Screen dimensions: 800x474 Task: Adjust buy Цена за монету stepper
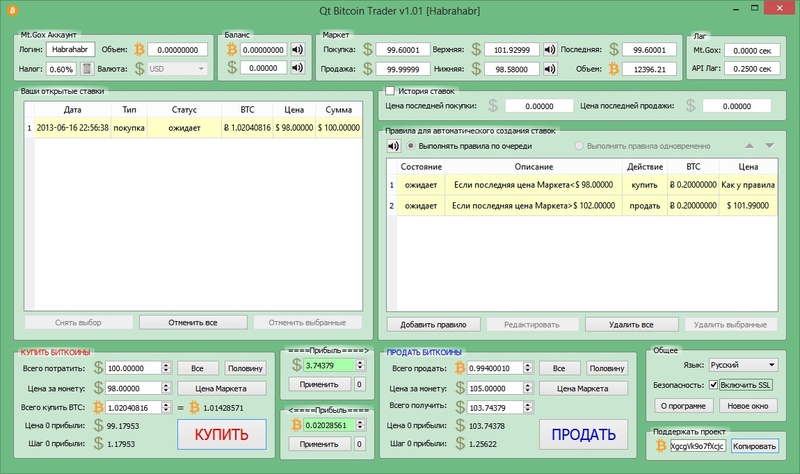click(x=166, y=388)
